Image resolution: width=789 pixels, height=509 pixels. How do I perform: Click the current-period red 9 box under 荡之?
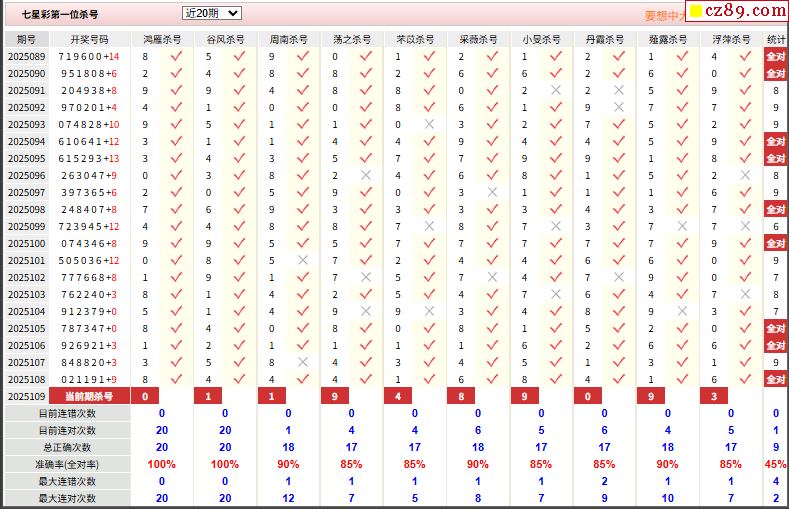coord(335,396)
